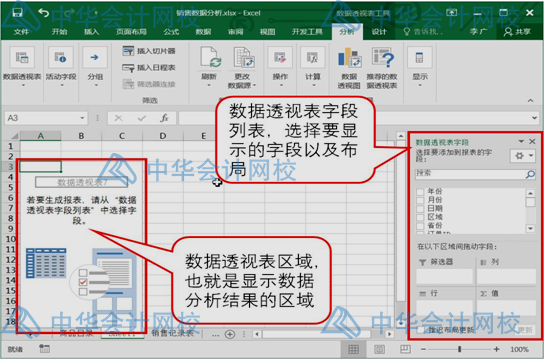Click the sheet tabs ellipsis button

pyautogui.click(x=215, y=335)
